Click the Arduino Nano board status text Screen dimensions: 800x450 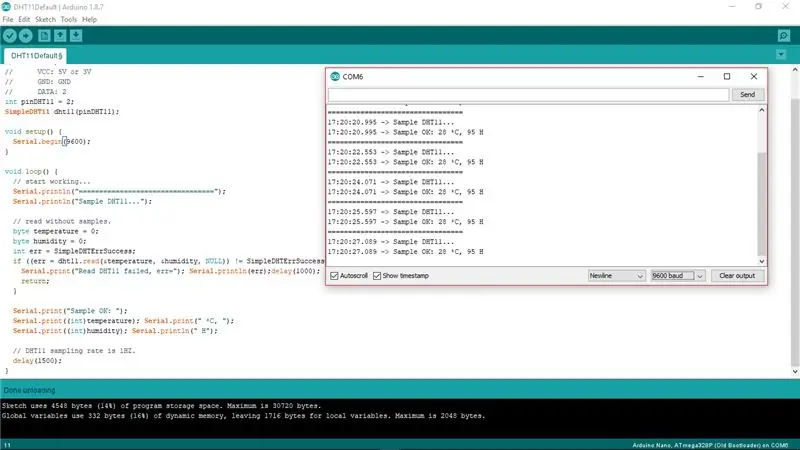[710, 445]
